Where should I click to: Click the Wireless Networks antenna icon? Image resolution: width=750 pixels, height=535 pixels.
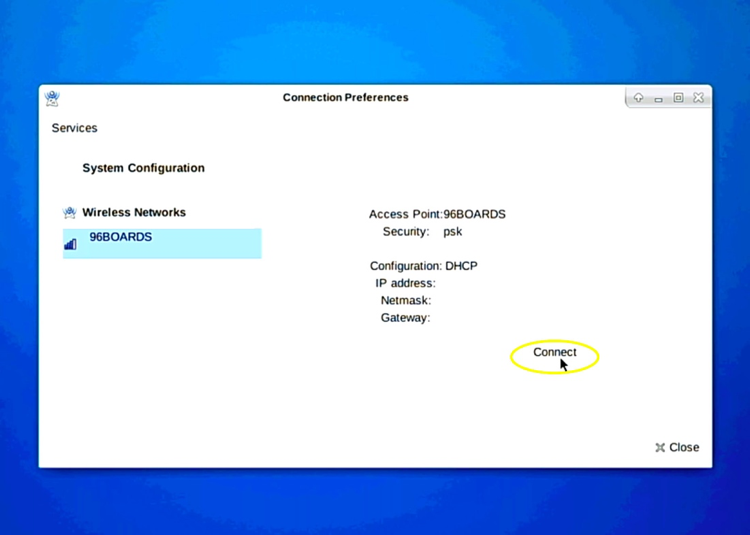(69, 212)
